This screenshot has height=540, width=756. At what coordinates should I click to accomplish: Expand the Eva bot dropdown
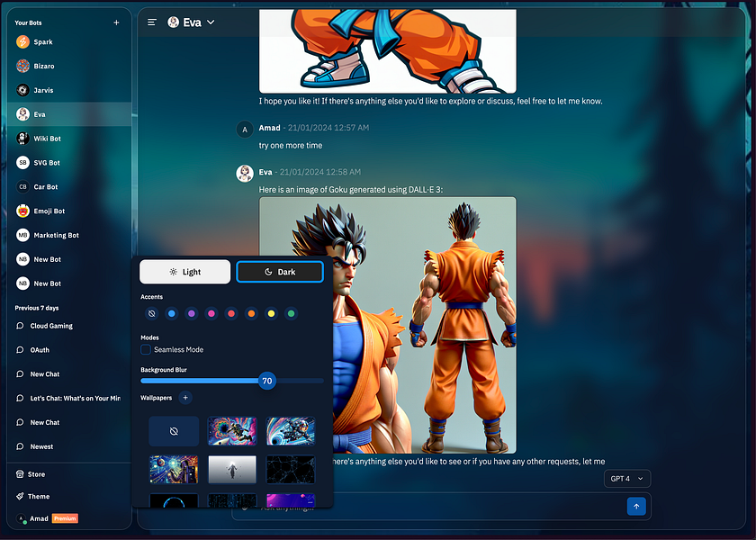click(x=211, y=22)
